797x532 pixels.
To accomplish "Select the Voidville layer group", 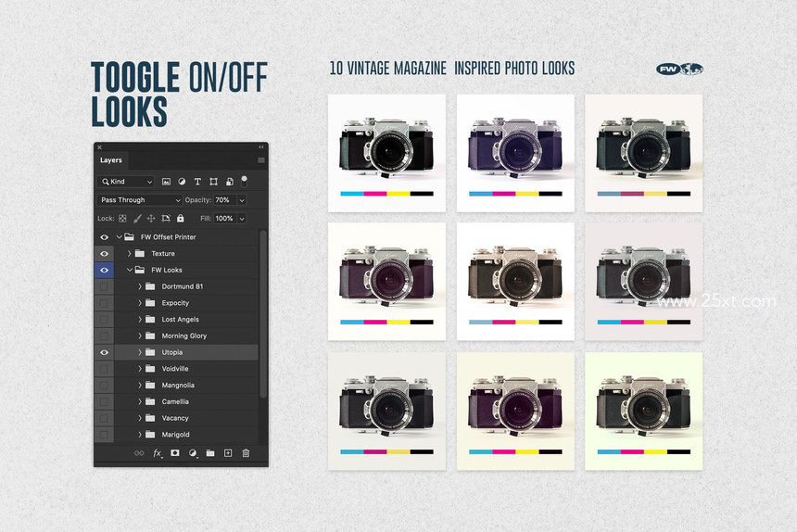I will 186,369.
